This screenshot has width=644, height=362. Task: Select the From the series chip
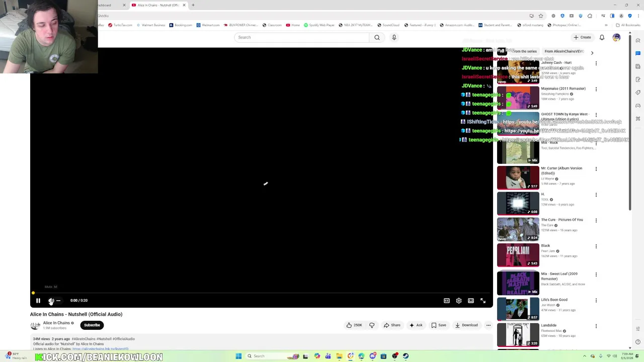[x=524, y=51]
